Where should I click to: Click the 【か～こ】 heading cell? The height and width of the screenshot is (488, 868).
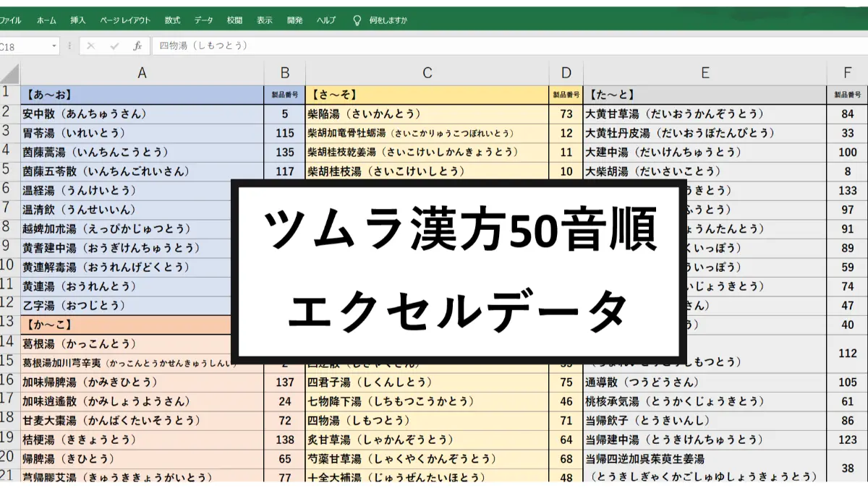[x=125, y=325]
